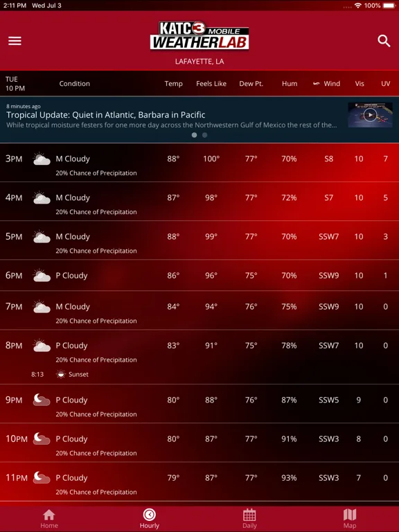Select the SSW5 wind value at 9PM
This screenshot has height=532, width=399.
point(328,400)
